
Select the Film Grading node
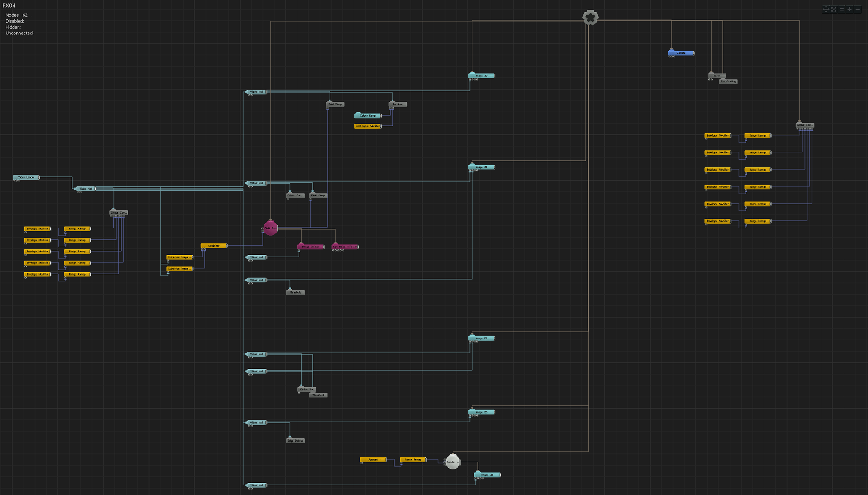pyautogui.click(x=728, y=81)
